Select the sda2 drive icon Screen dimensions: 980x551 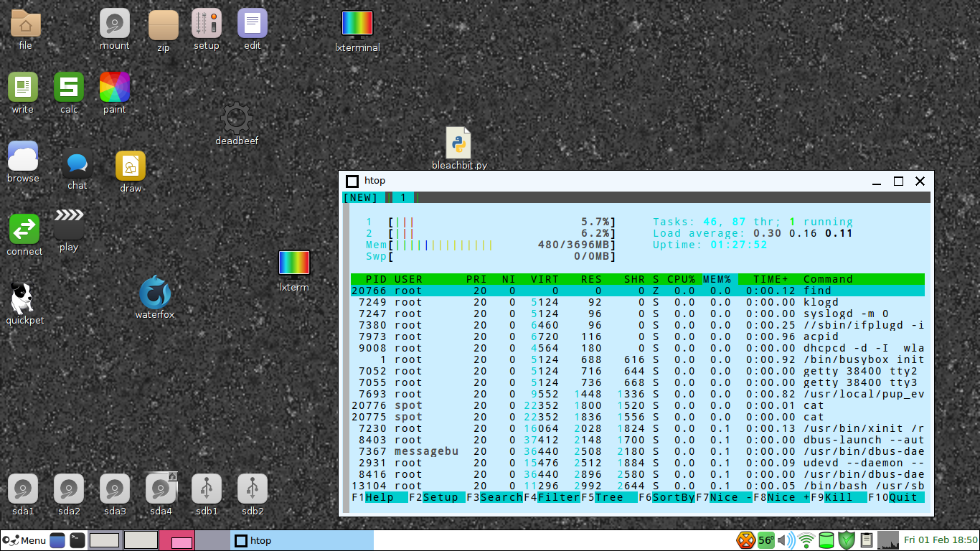(x=69, y=489)
